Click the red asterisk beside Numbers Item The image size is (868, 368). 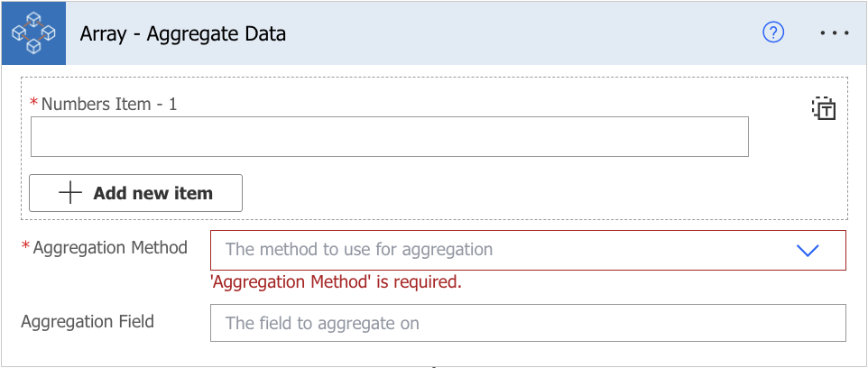[33, 102]
